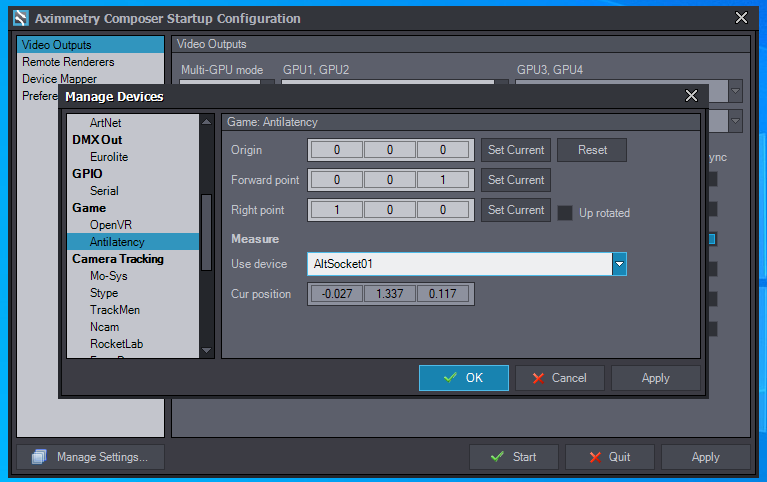Viewport: 767px width, 482px height.
Task: Select Antilatency device
Action: pyautogui.click(x=133, y=242)
